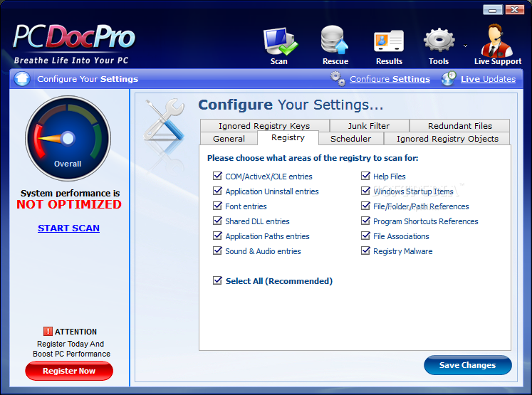Open the Tools gear icon
532x395 pixels.
pos(439,41)
